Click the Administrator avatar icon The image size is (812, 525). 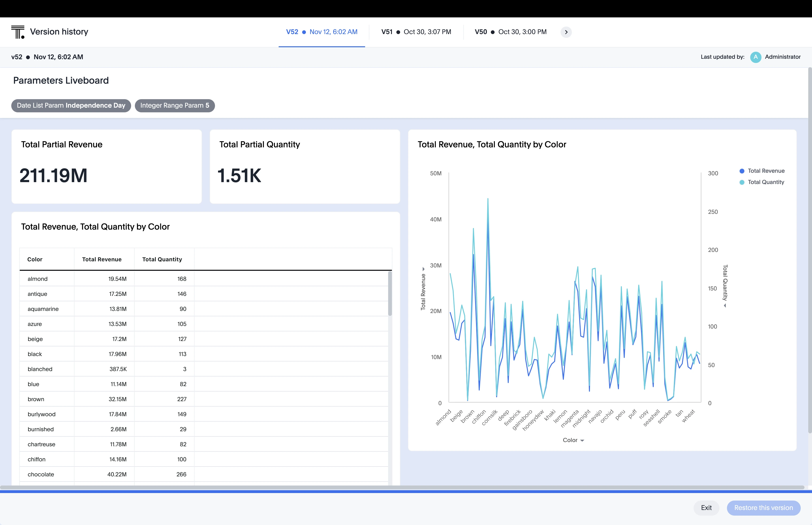coord(755,57)
